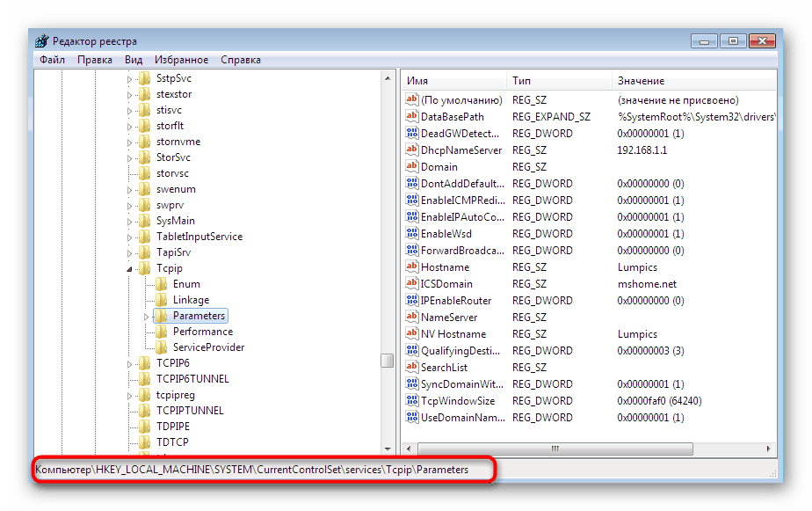Expand the SstpSvc key

129,79
